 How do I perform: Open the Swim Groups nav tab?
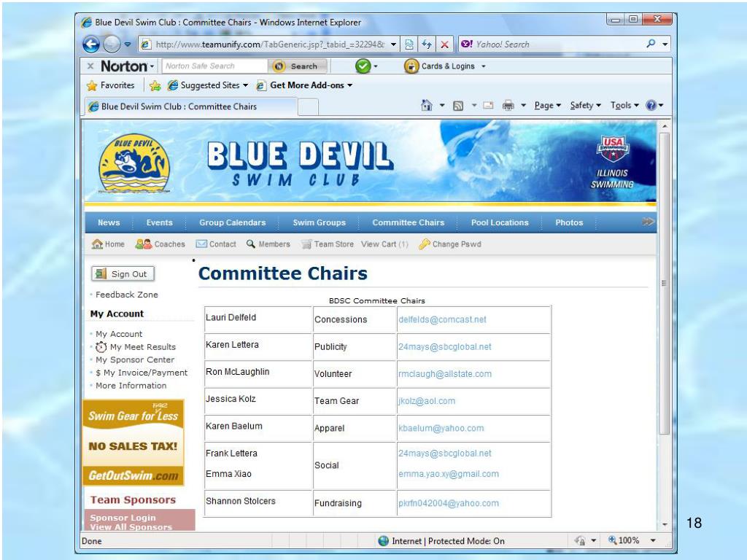click(x=320, y=222)
